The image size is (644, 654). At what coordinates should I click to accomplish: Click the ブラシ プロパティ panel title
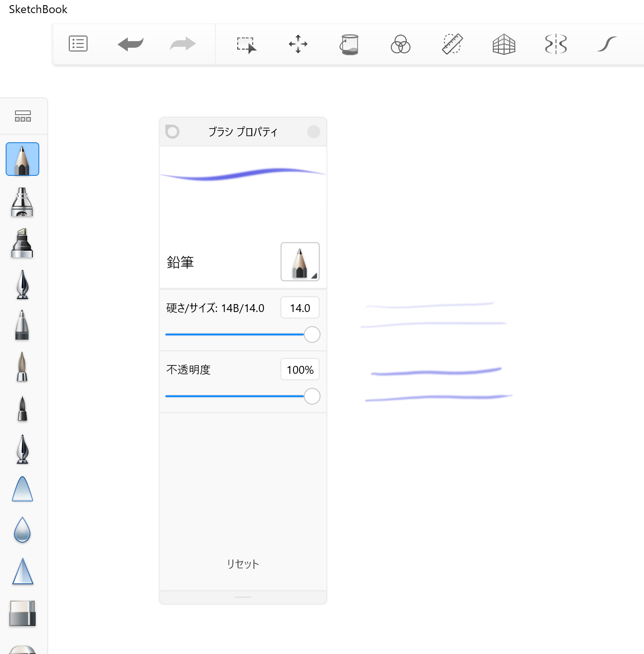pyautogui.click(x=243, y=131)
